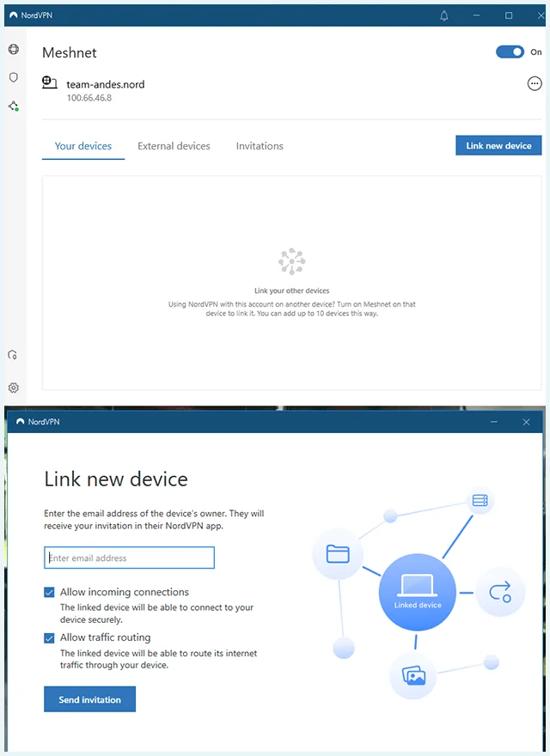Click the Allow traffic routing label

coord(105,637)
